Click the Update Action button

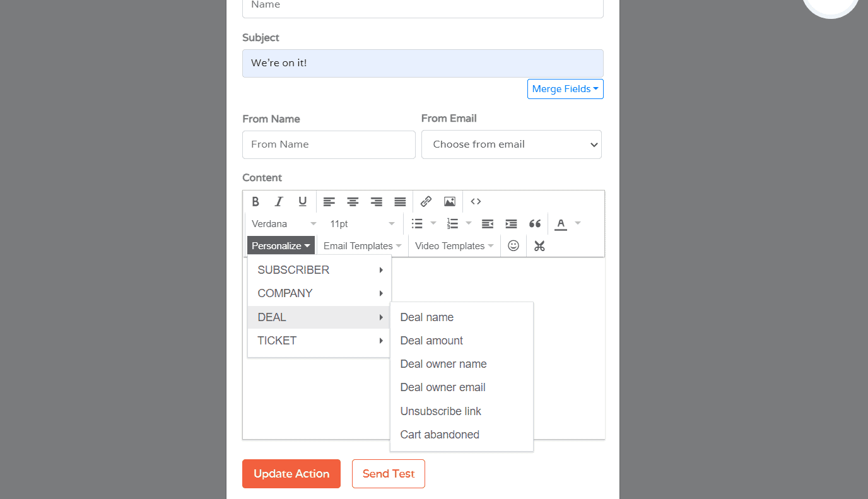pos(291,474)
